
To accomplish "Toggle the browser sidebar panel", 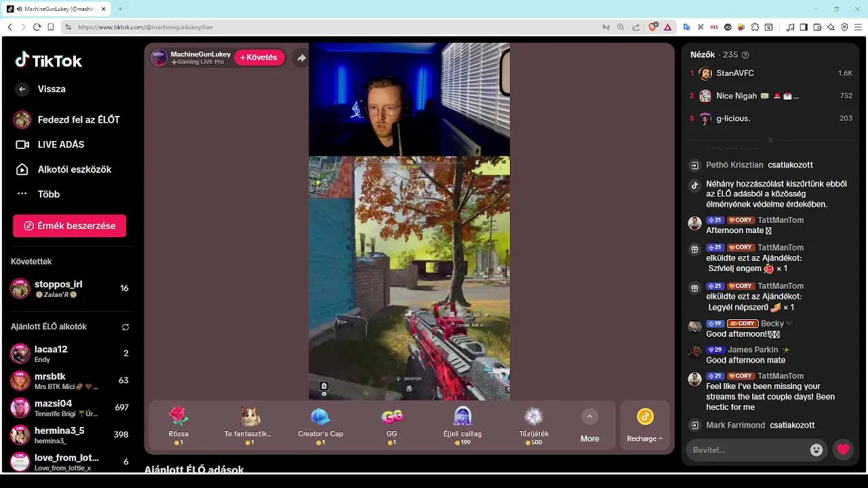I will point(804,27).
